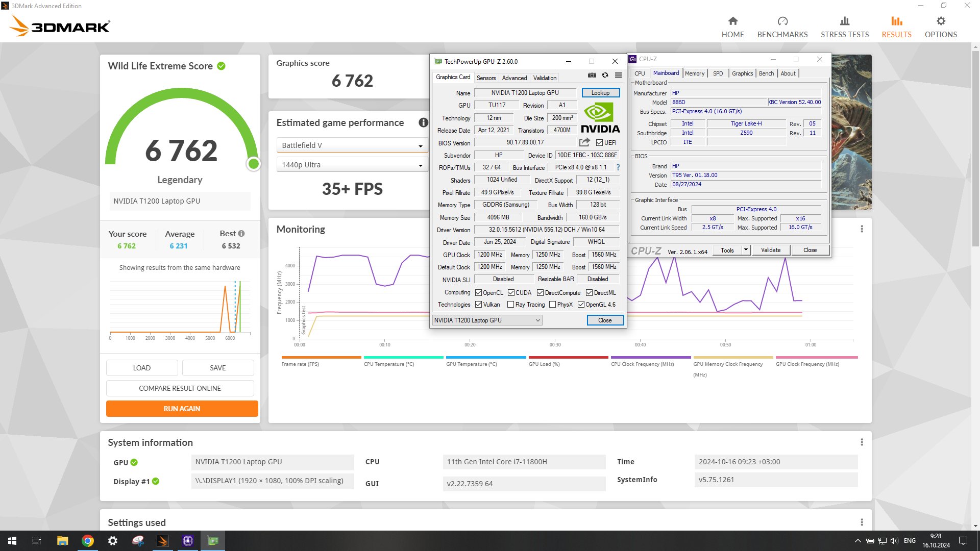The image size is (980, 551).
Task: Click the 3DMark logo
Action: click(60, 26)
